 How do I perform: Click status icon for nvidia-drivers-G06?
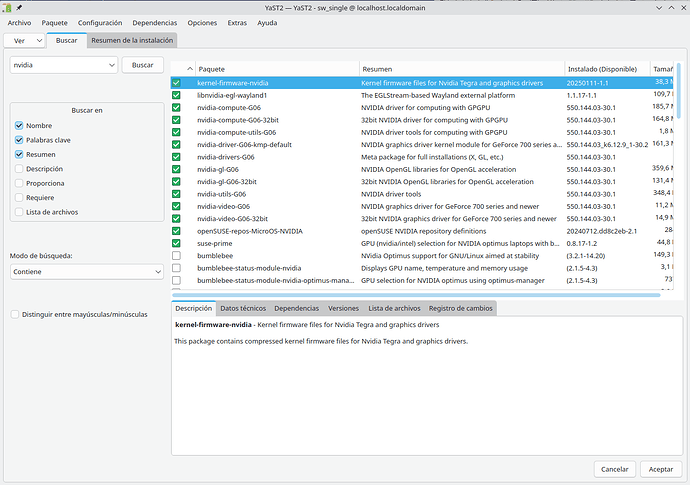177,156
